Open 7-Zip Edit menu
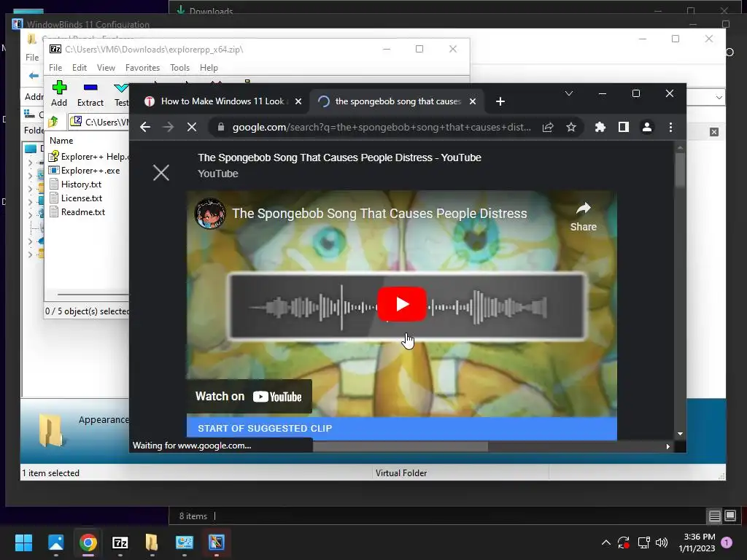This screenshot has height=560, width=747. [79, 68]
